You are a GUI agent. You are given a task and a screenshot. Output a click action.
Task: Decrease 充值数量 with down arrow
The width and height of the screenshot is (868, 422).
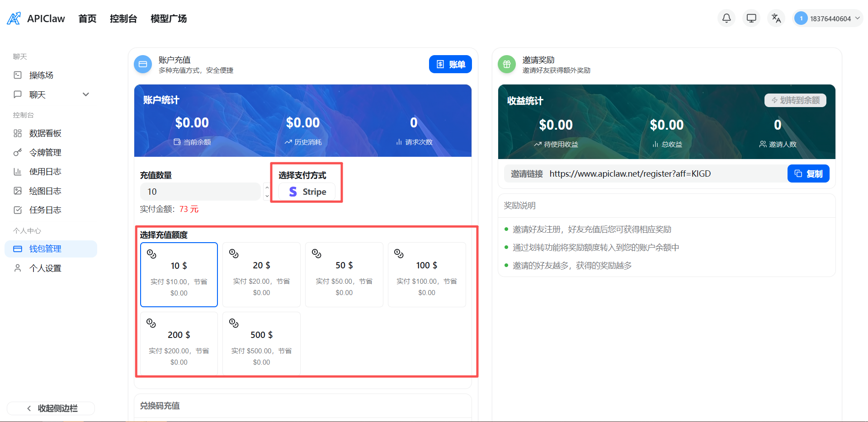click(267, 196)
